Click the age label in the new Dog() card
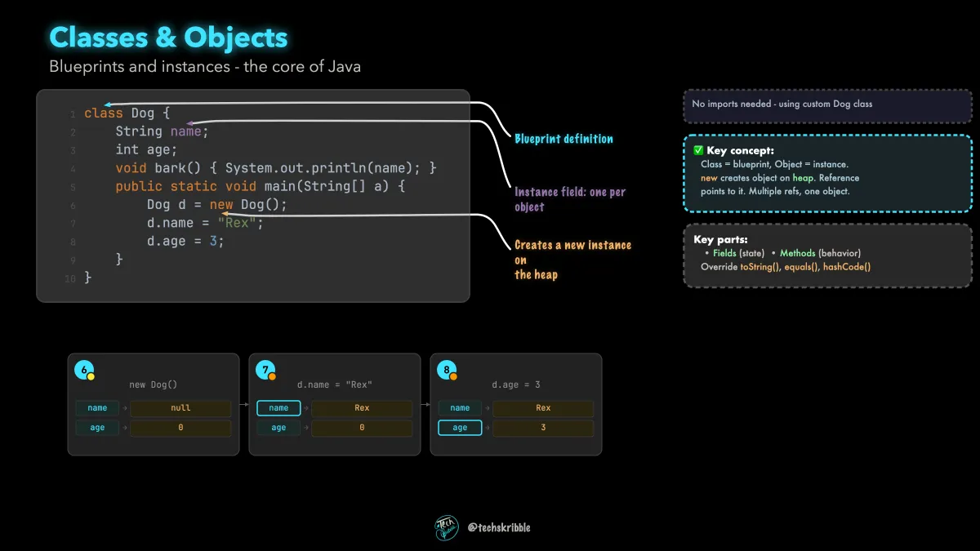The image size is (980, 551). tap(97, 428)
